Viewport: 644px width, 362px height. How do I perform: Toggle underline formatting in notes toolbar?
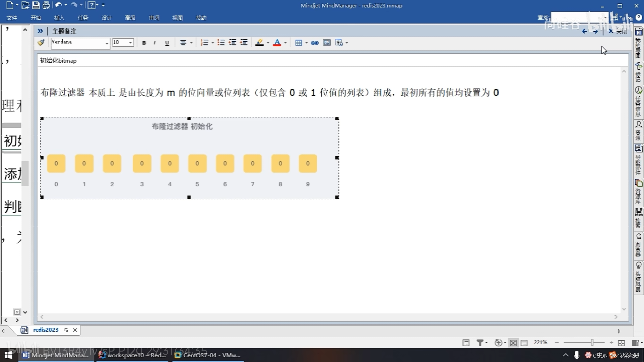click(167, 43)
